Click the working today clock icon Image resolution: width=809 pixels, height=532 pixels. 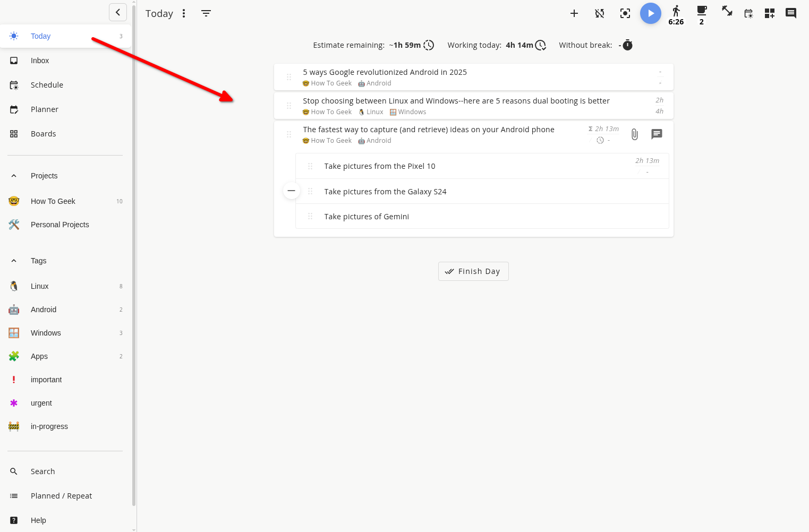click(x=540, y=45)
